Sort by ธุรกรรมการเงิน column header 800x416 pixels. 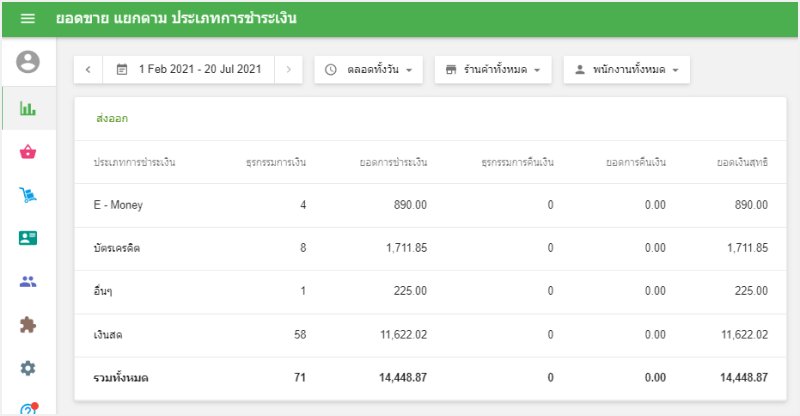pyautogui.click(x=276, y=162)
